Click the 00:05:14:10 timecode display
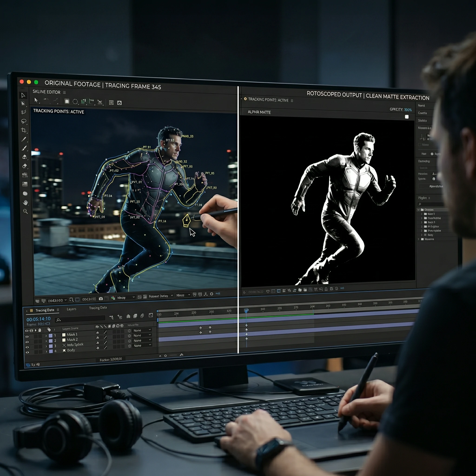This screenshot has width=476, height=476. pos(38,319)
